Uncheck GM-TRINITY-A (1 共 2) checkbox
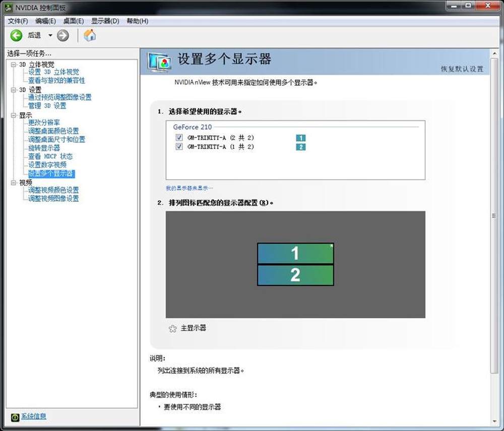 179,147
